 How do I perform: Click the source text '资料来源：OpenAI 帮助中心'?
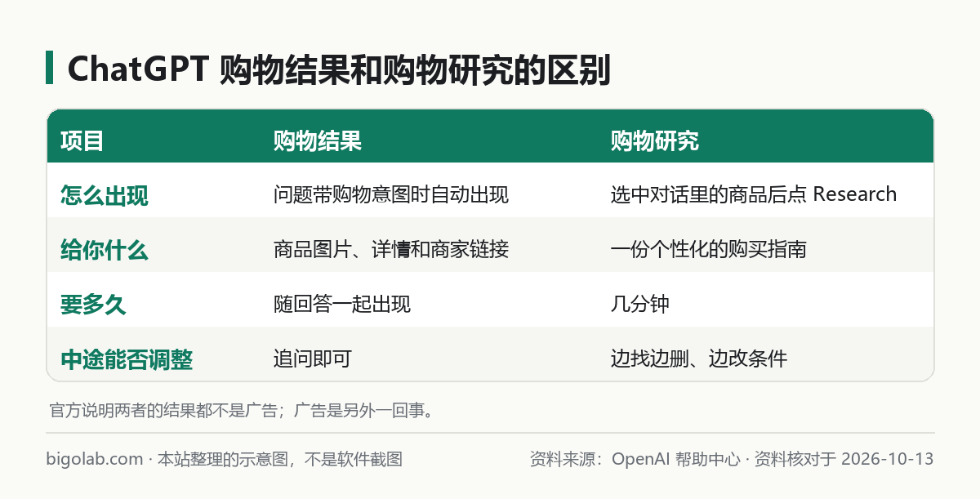coord(635,460)
